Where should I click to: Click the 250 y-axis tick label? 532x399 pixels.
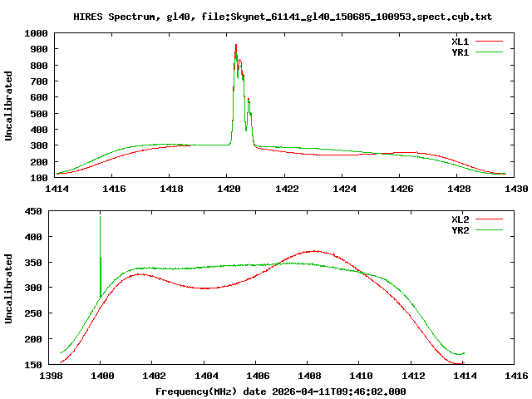[x=33, y=313]
